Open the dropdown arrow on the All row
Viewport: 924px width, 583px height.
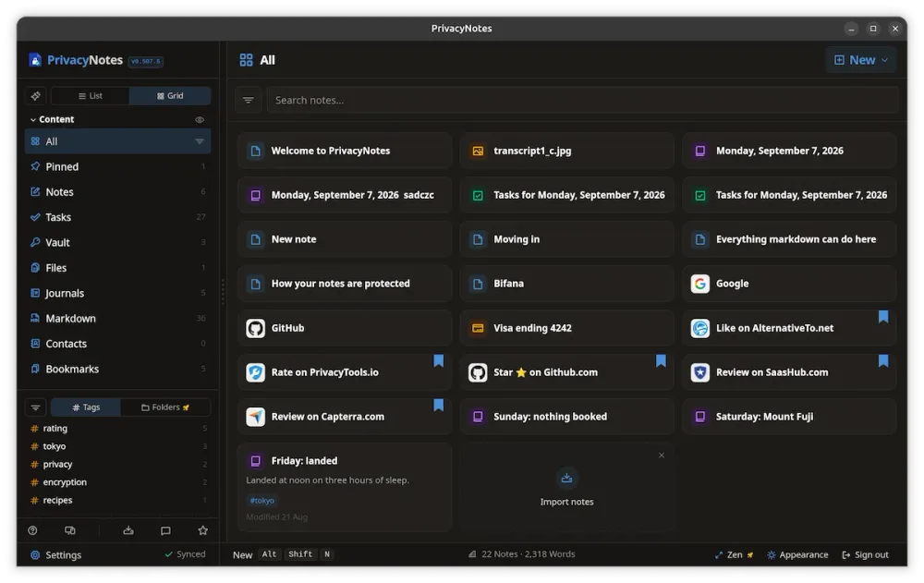point(200,141)
